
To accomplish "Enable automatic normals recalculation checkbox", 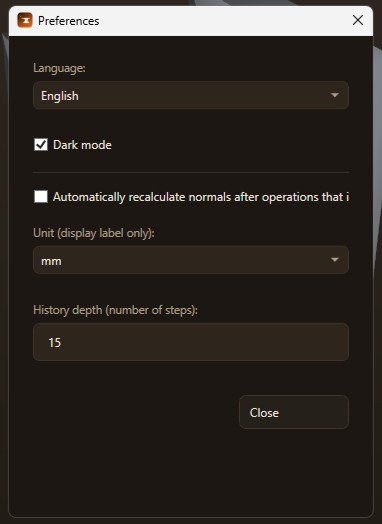I will click(41, 196).
